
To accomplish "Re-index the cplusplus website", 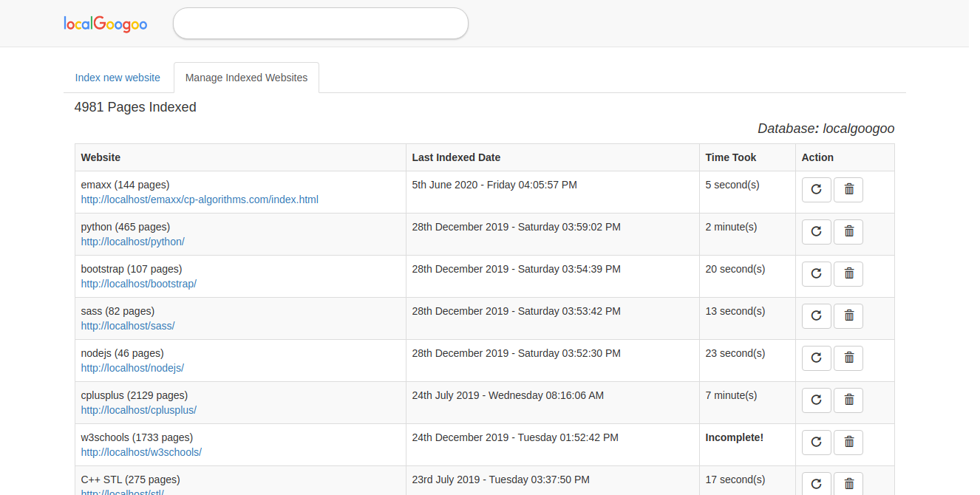I will pyautogui.click(x=817, y=400).
